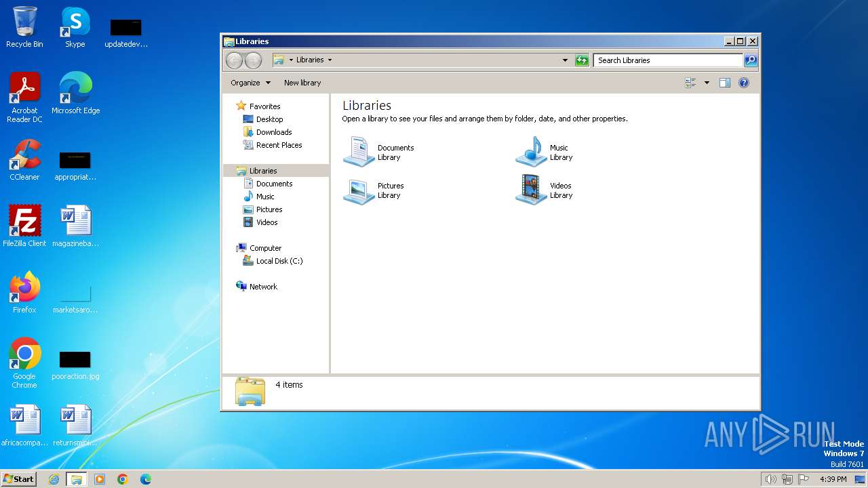Click the Start button
This screenshot has width=868, height=488.
[x=18, y=479]
